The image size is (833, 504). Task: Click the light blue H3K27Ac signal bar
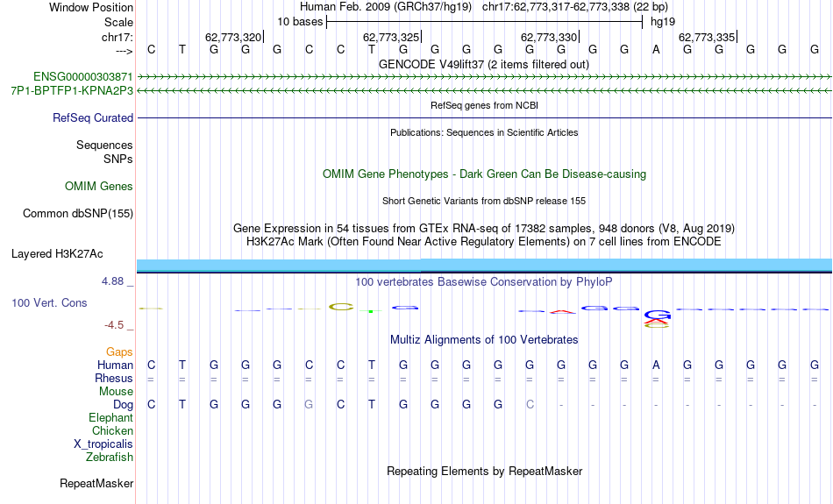(x=484, y=265)
